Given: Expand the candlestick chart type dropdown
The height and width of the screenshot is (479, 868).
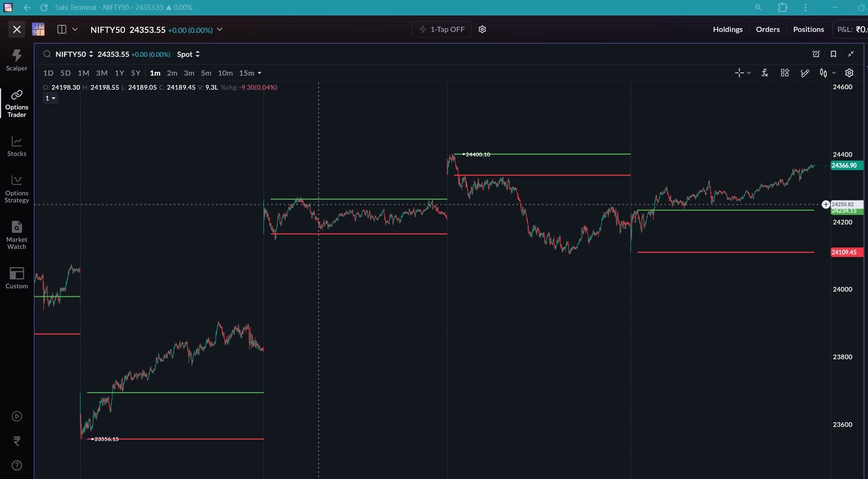Looking at the screenshot, I should (x=827, y=73).
